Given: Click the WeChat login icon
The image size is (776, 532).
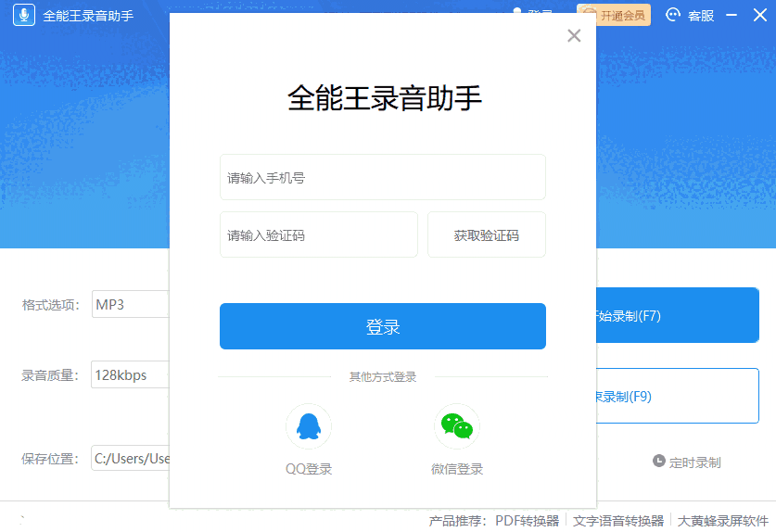Looking at the screenshot, I should click(x=457, y=426).
